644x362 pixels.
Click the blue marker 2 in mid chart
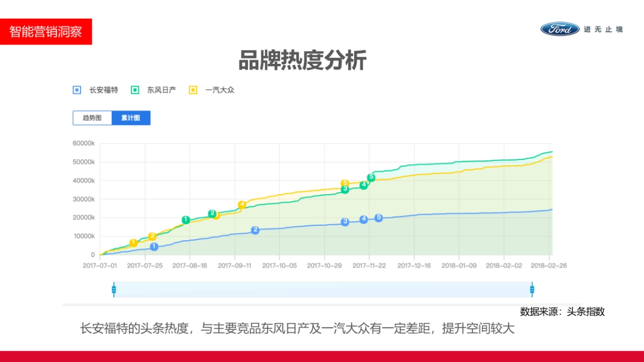255,230
